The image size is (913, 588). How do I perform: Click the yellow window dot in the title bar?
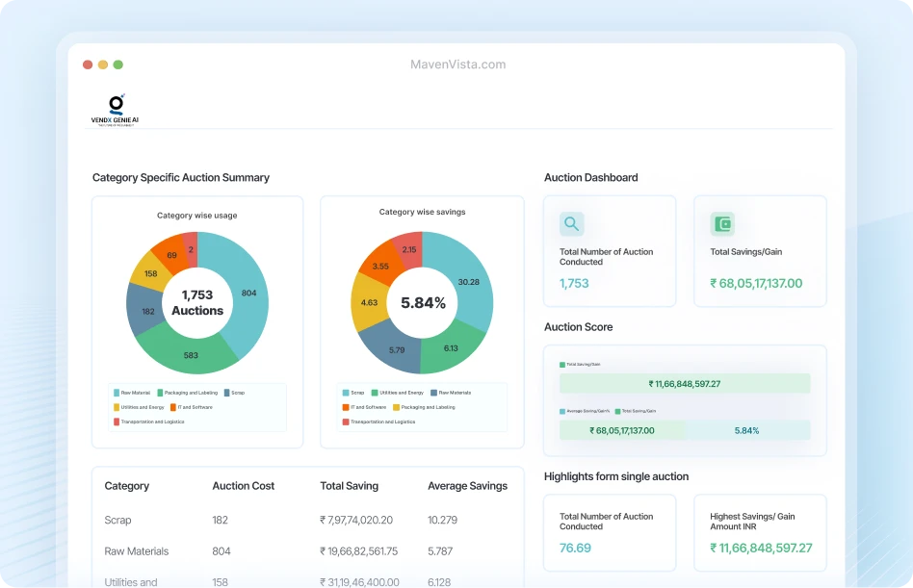pos(103,64)
